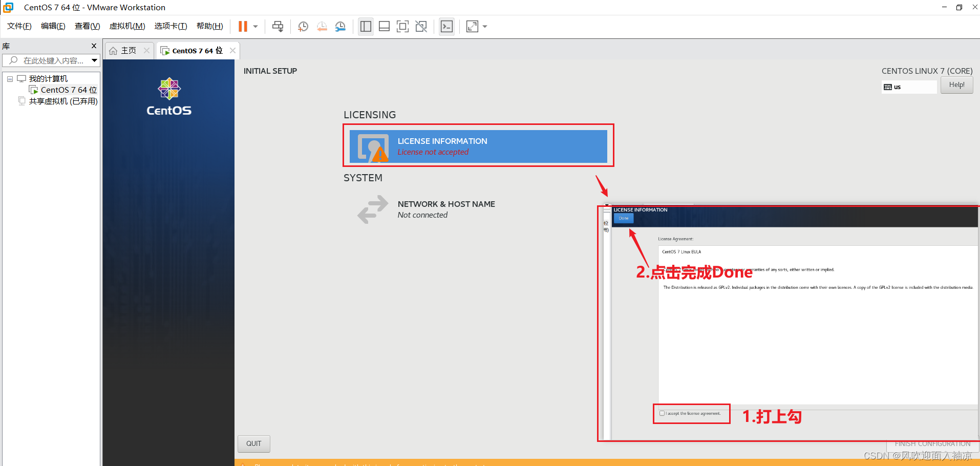Minimize the VMware Workstation window
980x466 pixels.
[x=944, y=7]
